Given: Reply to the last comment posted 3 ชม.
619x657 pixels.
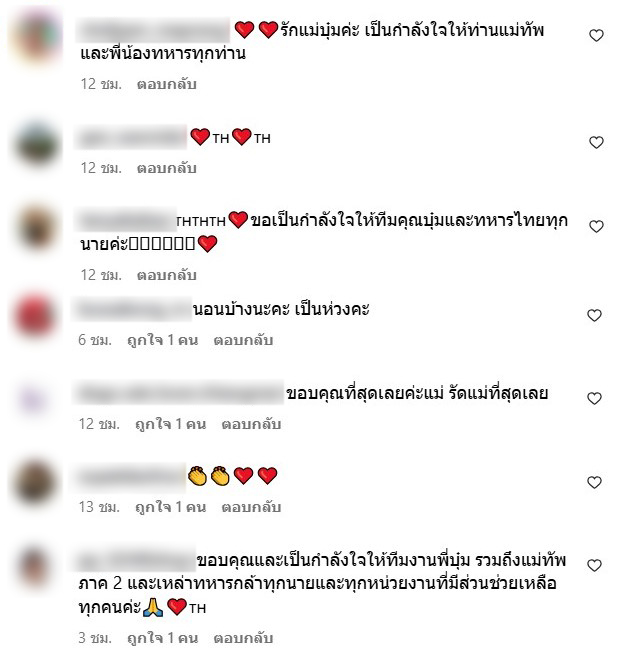Looking at the screenshot, I should (x=243, y=638).
